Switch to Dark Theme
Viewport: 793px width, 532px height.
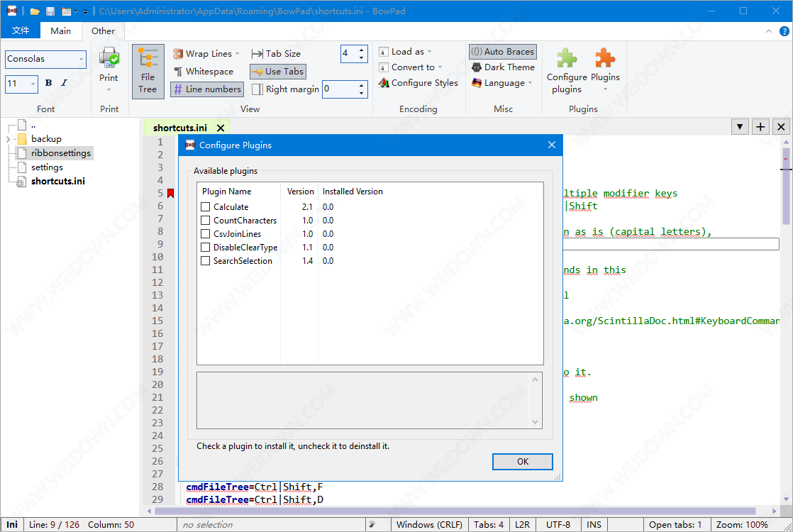(503, 67)
